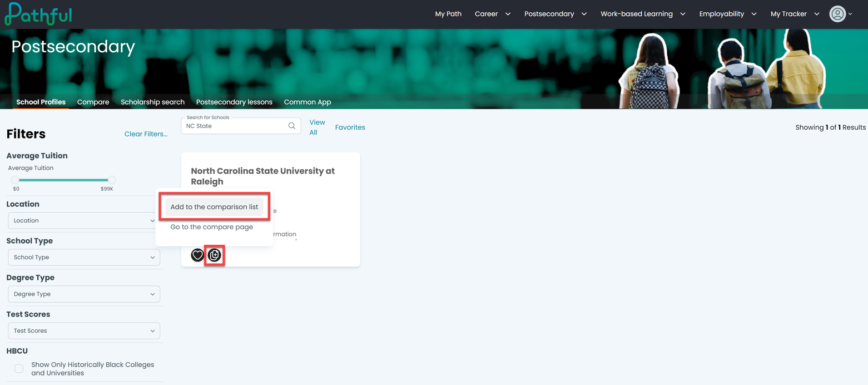Open the Location filter dropdown
This screenshot has height=385, width=868.
(x=84, y=220)
